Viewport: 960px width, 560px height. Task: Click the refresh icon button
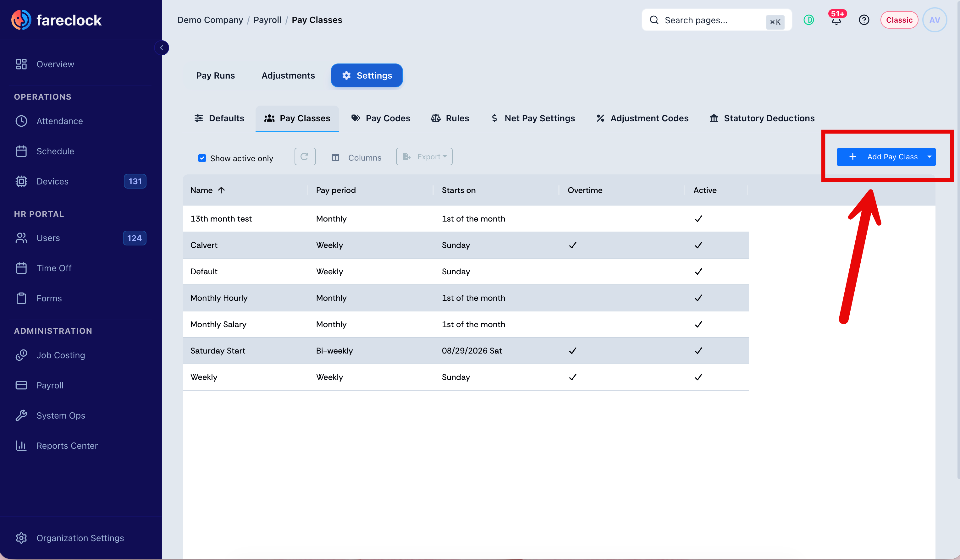(x=305, y=156)
